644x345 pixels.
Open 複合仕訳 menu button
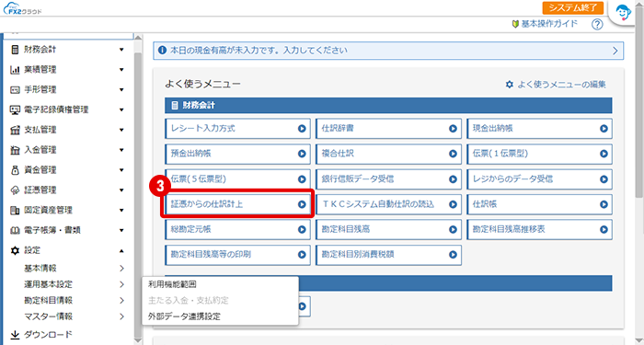point(388,154)
